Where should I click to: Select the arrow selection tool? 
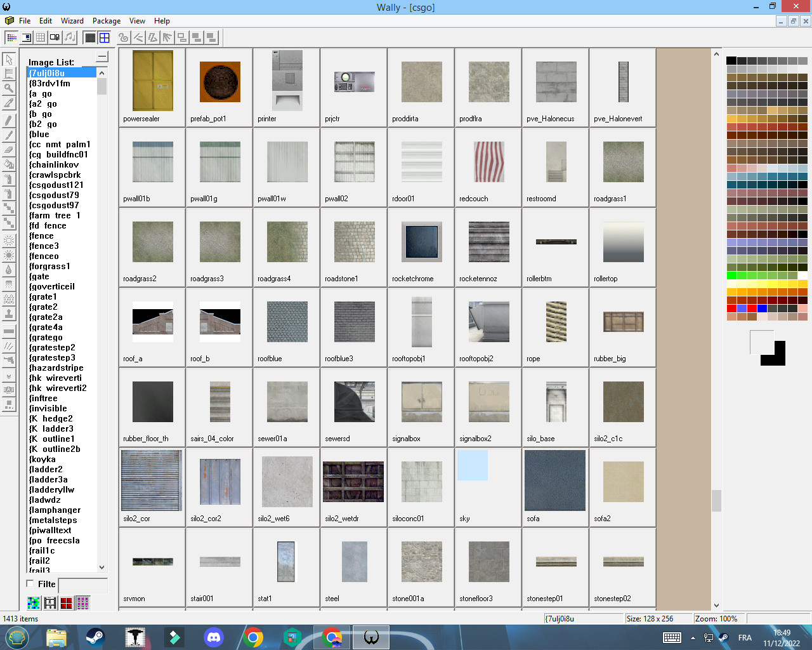[x=9, y=59]
